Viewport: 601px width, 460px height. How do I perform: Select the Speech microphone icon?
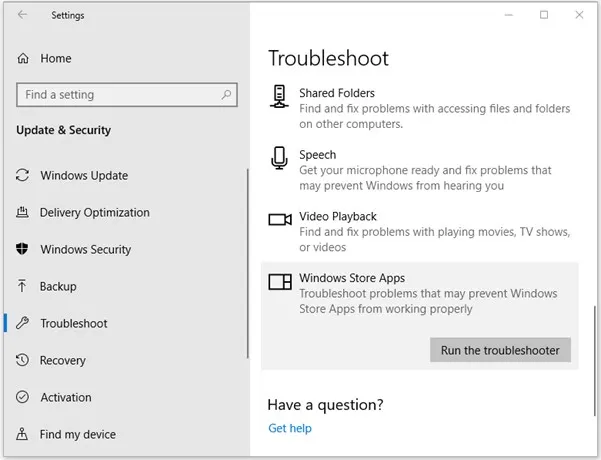pyautogui.click(x=280, y=158)
